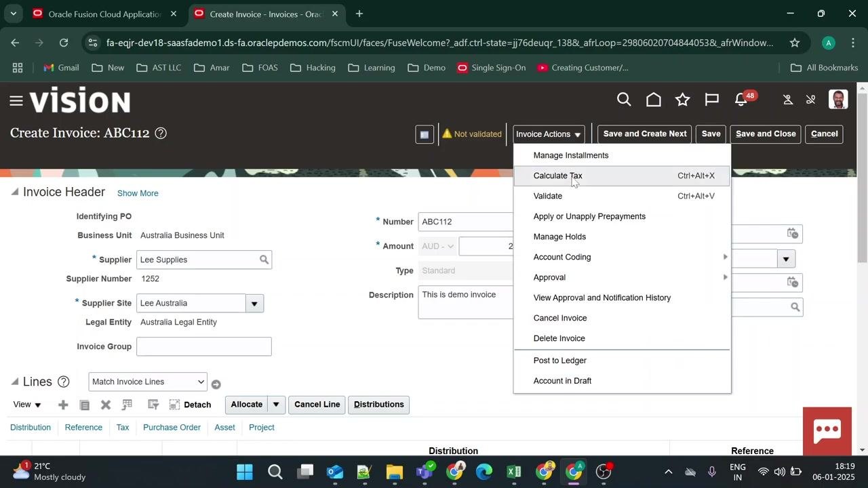Collapse the Lines section

point(14,382)
